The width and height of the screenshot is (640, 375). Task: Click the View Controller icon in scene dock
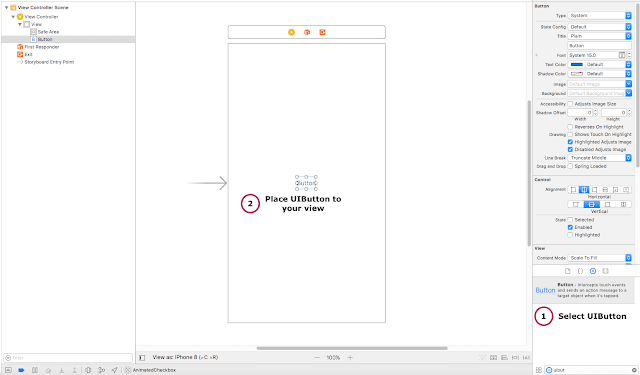[291, 32]
